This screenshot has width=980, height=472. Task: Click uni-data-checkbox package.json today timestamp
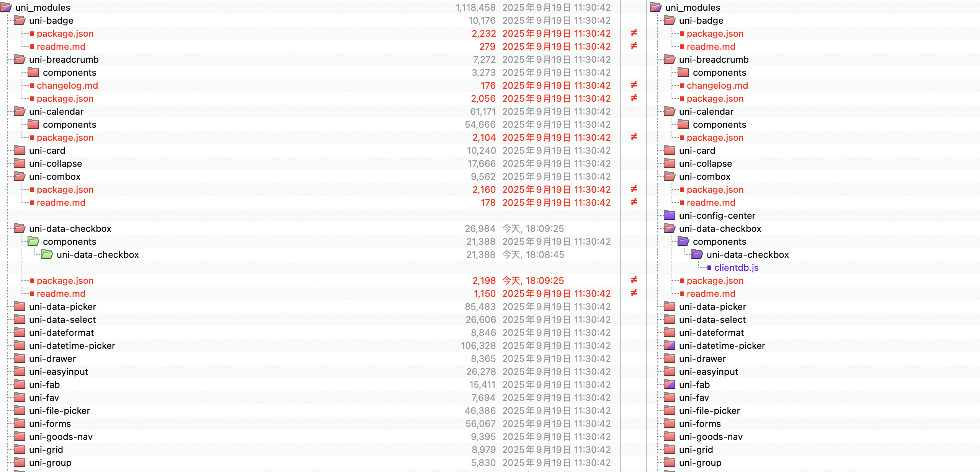pyautogui.click(x=533, y=280)
